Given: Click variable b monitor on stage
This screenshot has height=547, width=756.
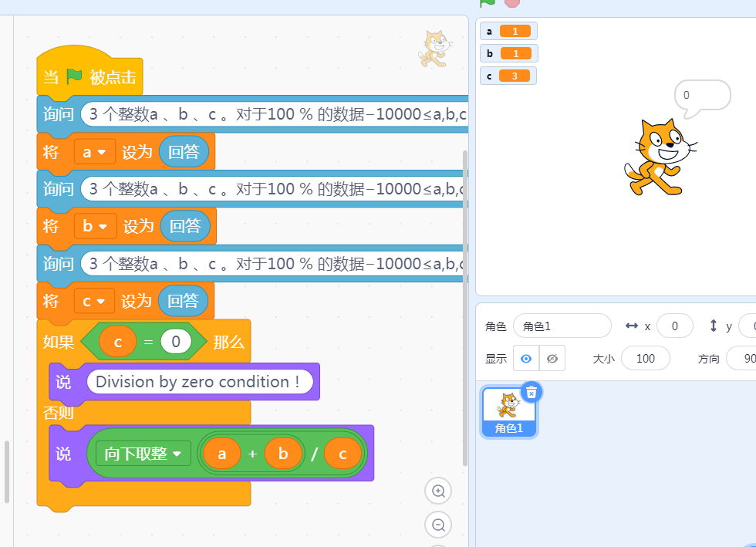Looking at the screenshot, I should tap(509, 53).
